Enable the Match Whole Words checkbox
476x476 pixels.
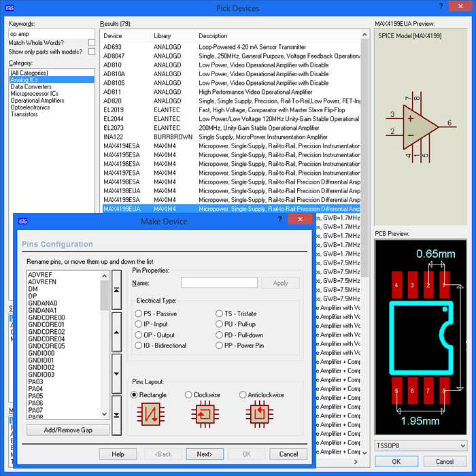click(x=91, y=43)
